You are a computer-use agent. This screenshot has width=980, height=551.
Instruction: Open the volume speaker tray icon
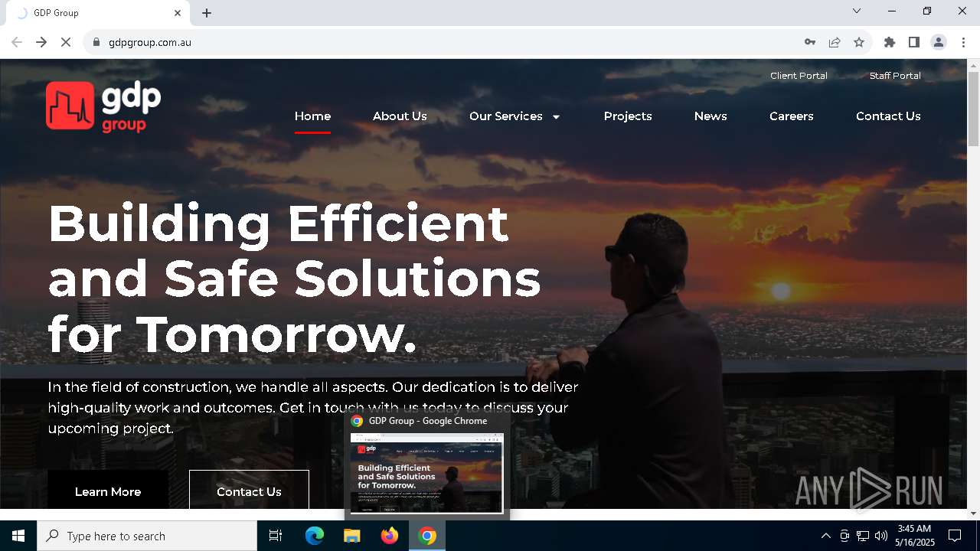tap(881, 536)
